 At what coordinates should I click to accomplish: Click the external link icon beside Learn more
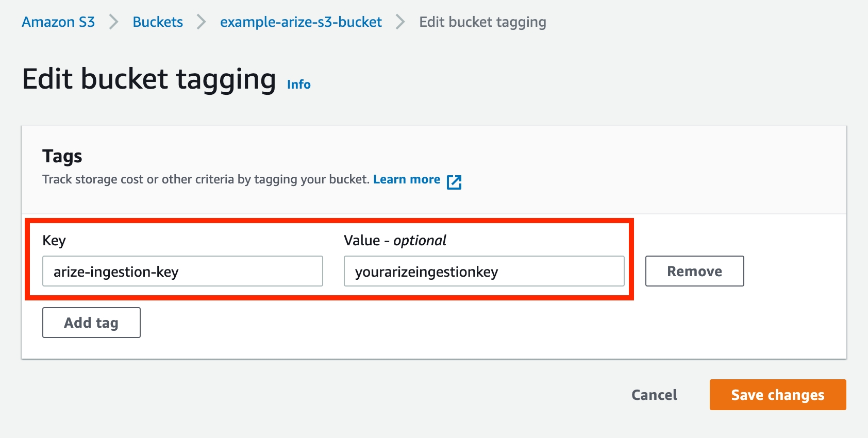click(x=454, y=182)
